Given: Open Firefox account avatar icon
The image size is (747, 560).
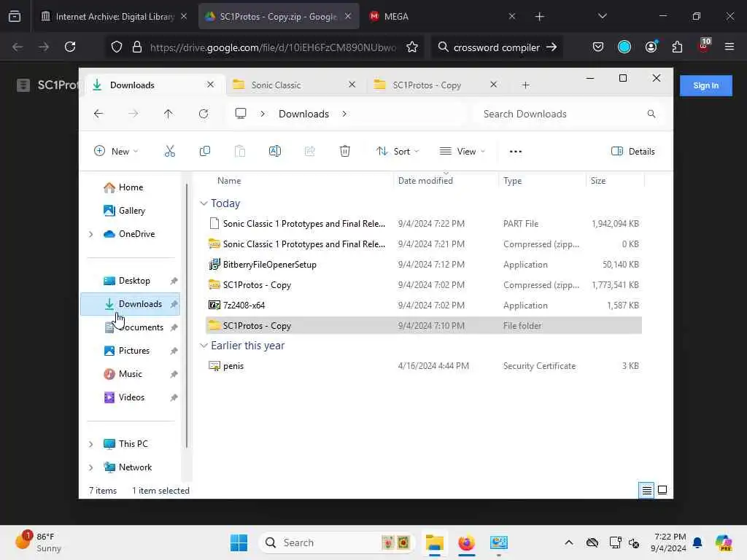Looking at the screenshot, I should click(x=651, y=47).
